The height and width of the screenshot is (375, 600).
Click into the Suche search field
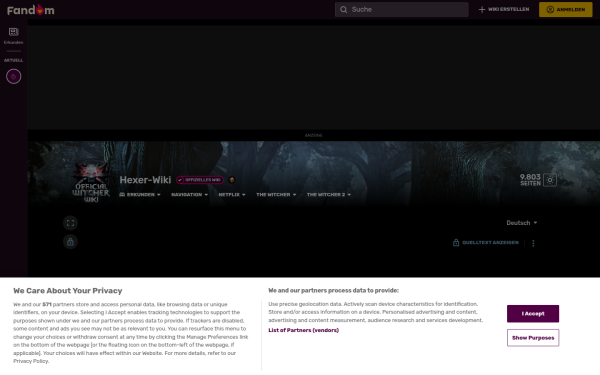click(401, 10)
